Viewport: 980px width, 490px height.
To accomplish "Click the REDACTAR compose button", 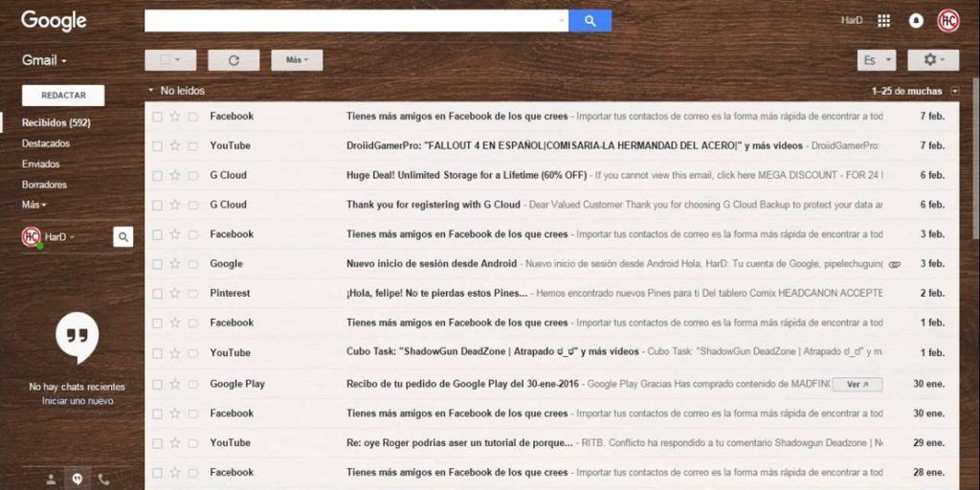I will tap(63, 96).
